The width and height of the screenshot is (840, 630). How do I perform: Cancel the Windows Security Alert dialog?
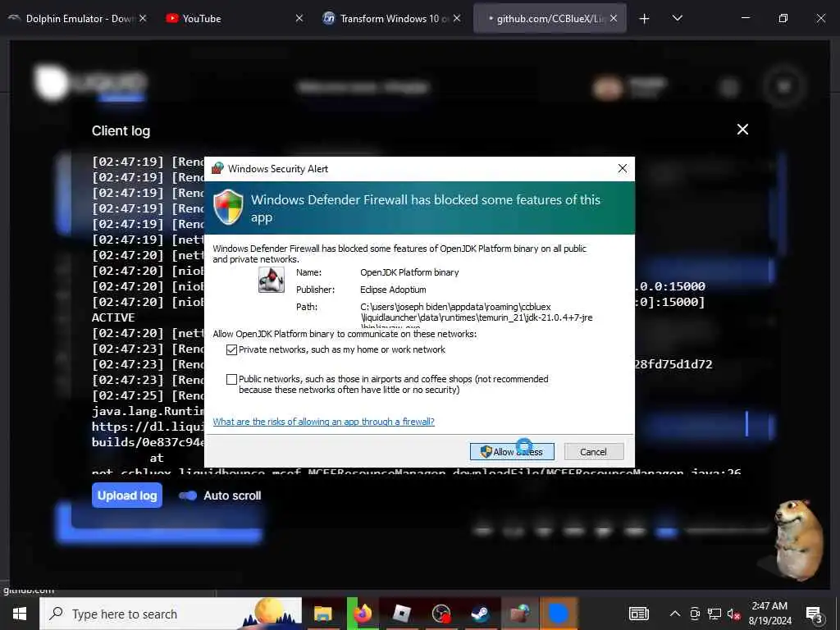594,452
